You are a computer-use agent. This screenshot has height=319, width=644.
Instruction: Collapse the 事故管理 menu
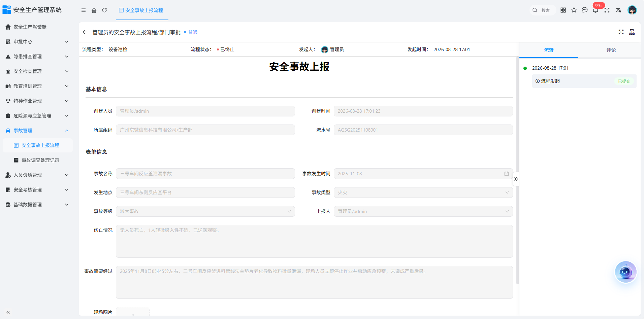tap(37, 131)
